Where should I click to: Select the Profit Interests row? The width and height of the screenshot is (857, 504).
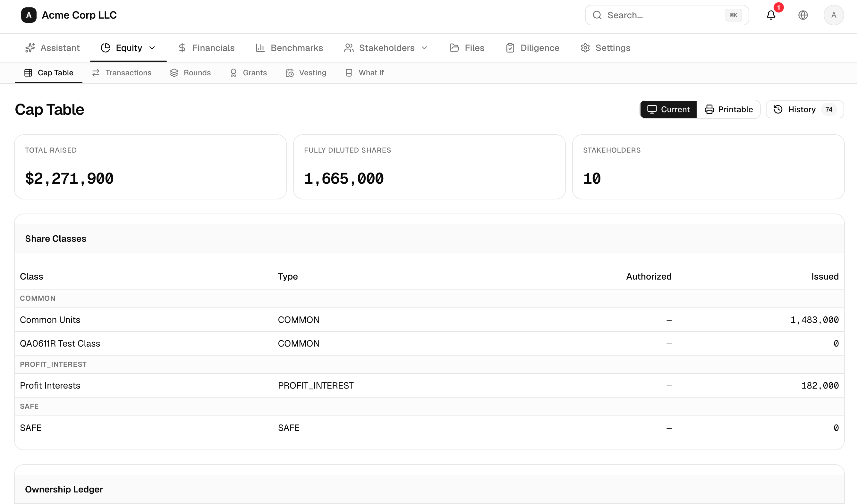(x=429, y=385)
